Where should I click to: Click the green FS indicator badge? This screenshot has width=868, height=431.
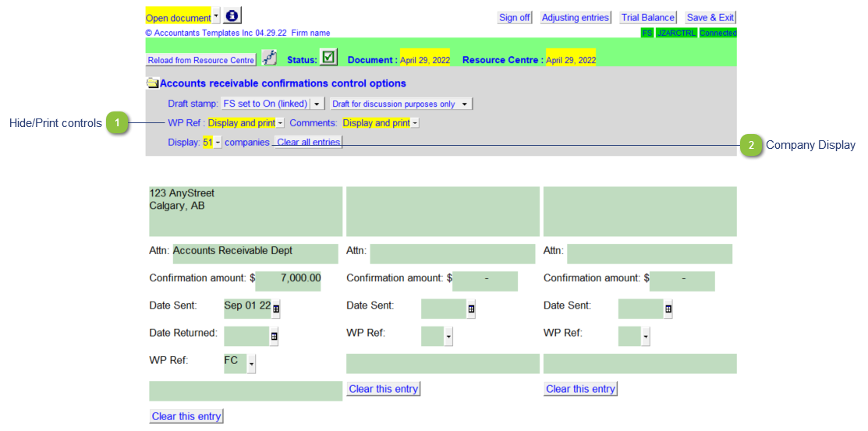click(x=647, y=33)
